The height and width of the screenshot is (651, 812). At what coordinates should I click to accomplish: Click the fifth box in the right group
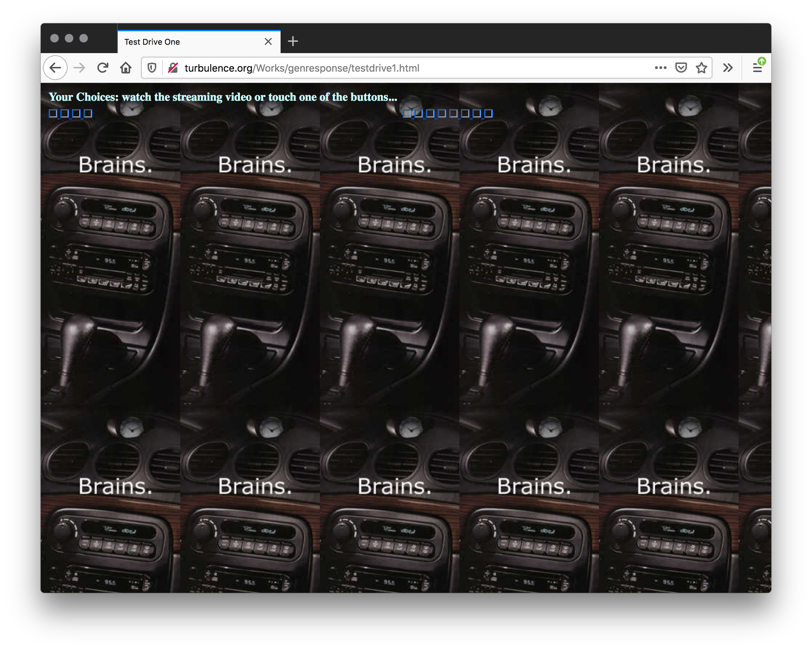[x=454, y=113]
